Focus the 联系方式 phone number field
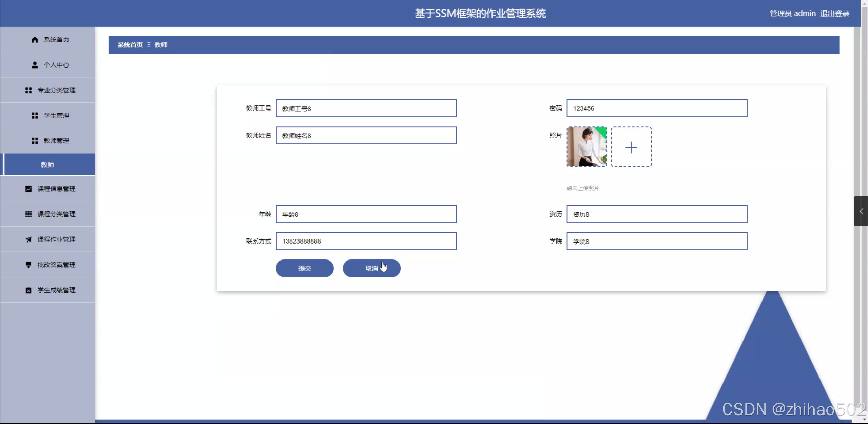The image size is (868, 424). 366,241
